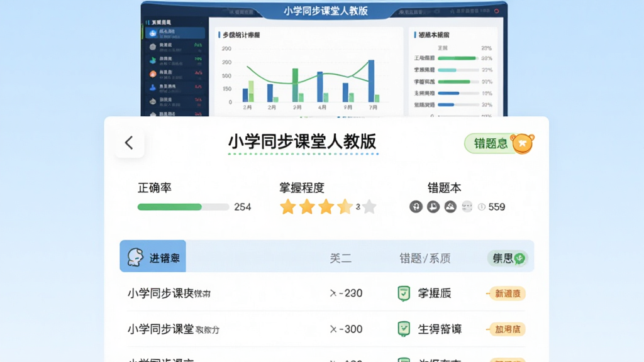Click the 559 count under 错题本
Image resolution: width=644 pixels, height=362 pixels.
point(497,207)
